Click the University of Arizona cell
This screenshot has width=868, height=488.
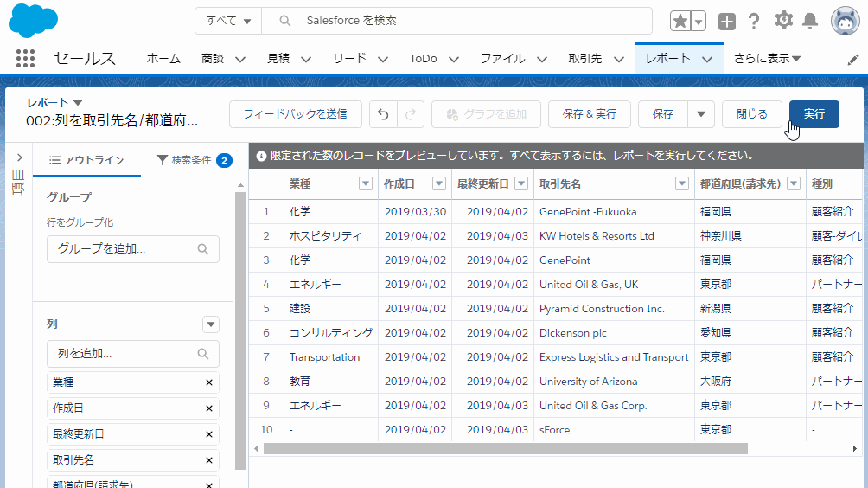pos(614,381)
